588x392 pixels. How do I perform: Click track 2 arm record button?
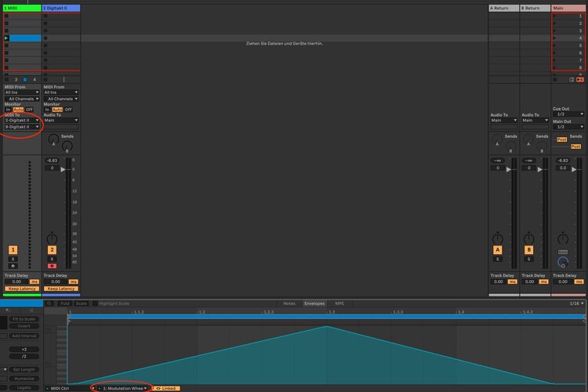click(x=52, y=266)
